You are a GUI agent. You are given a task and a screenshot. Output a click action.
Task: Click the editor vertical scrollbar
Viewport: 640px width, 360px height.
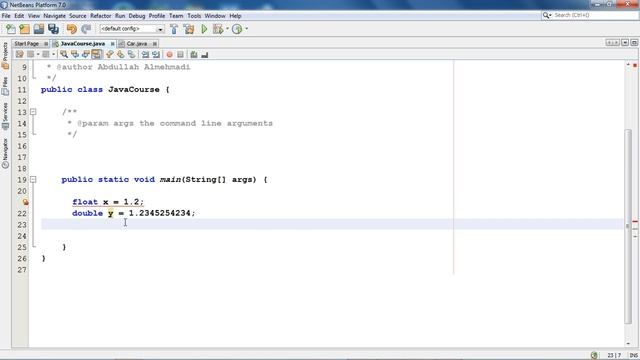628,227
